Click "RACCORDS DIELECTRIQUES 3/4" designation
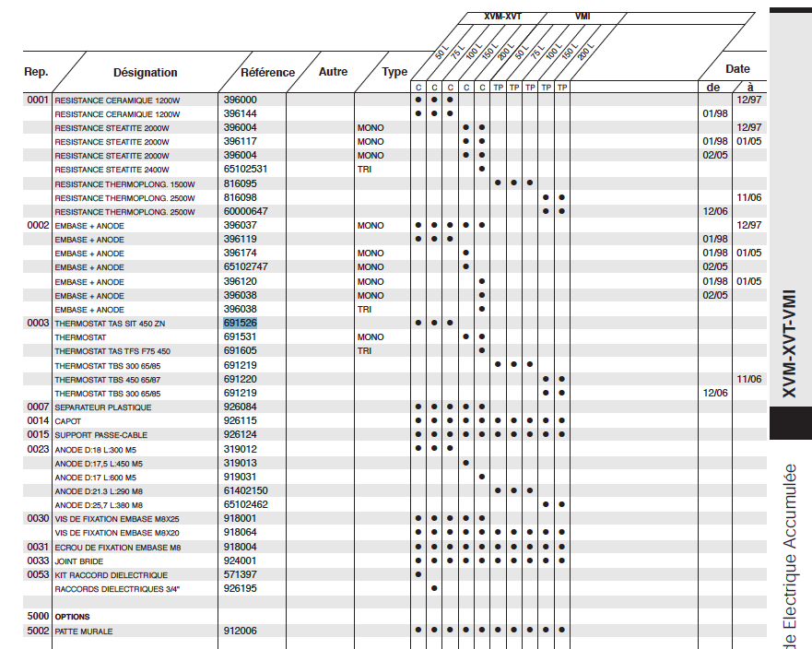The height and width of the screenshot is (649, 812). pyautogui.click(x=117, y=589)
